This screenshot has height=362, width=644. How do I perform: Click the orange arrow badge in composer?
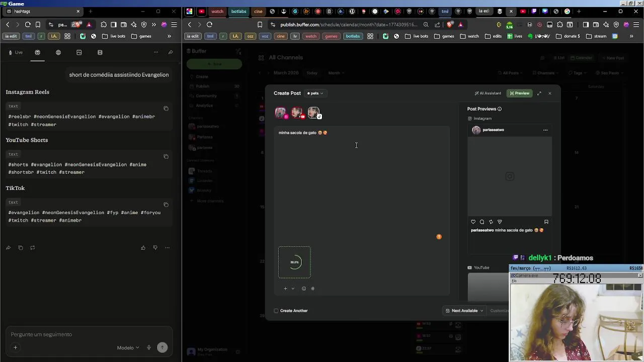click(x=439, y=236)
